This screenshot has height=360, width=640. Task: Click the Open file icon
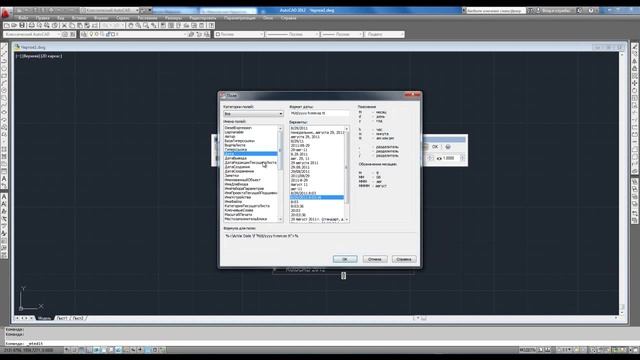(x=14, y=25)
